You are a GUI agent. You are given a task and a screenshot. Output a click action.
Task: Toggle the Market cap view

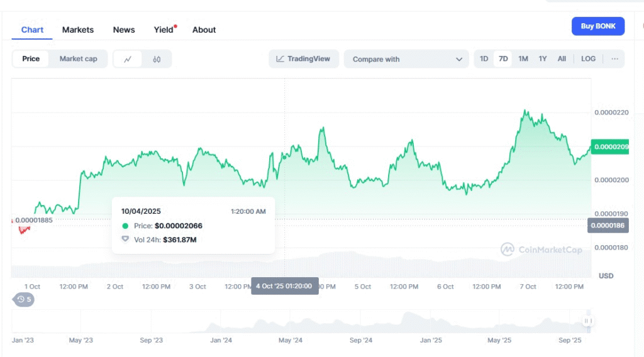point(78,59)
